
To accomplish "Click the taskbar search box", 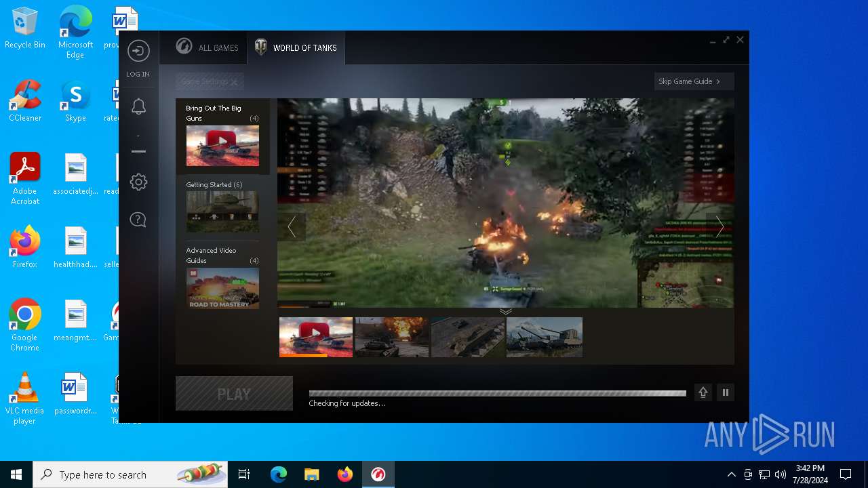I will coord(130,474).
